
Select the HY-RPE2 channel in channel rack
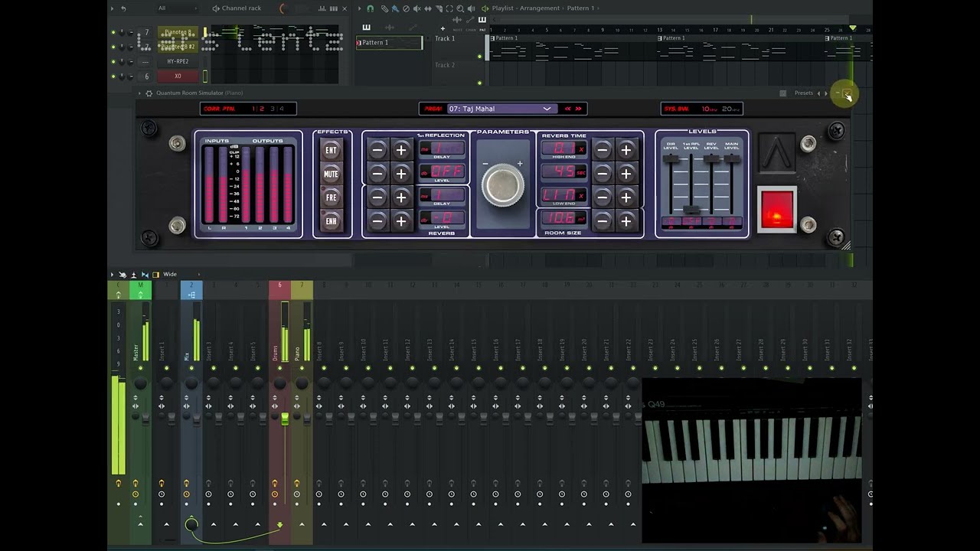click(178, 61)
